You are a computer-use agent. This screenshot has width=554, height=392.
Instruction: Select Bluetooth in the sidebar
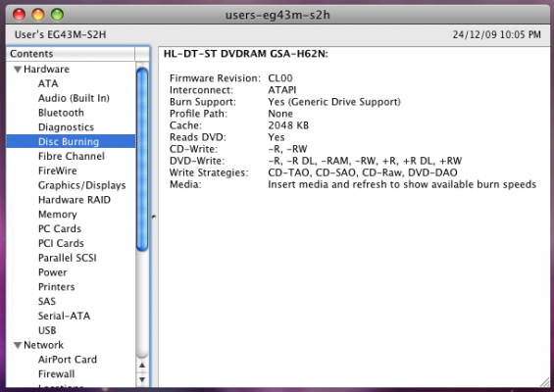pyautogui.click(x=61, y=113)
